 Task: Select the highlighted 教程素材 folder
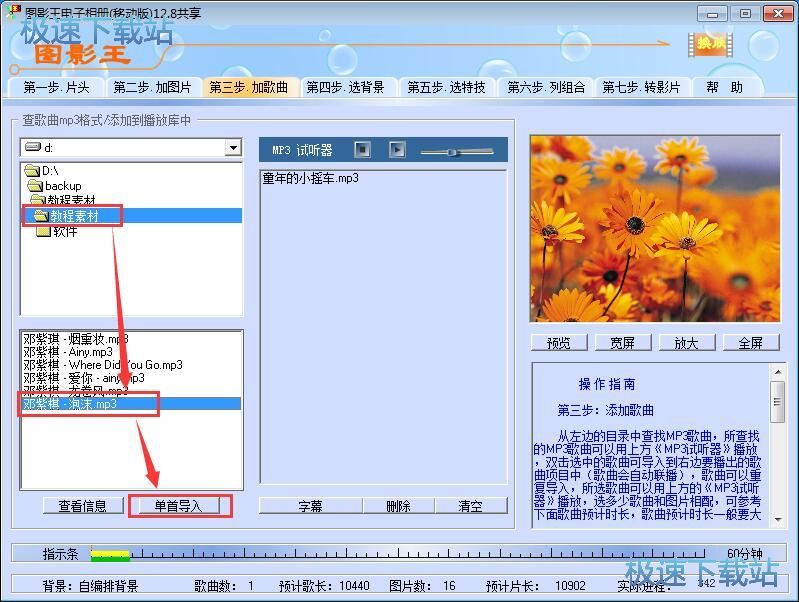pos(131,216)
